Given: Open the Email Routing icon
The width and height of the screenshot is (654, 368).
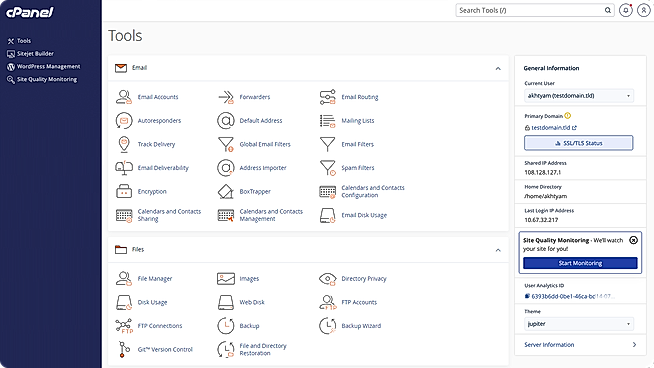Looking at the screenshot, I should 327,97.
